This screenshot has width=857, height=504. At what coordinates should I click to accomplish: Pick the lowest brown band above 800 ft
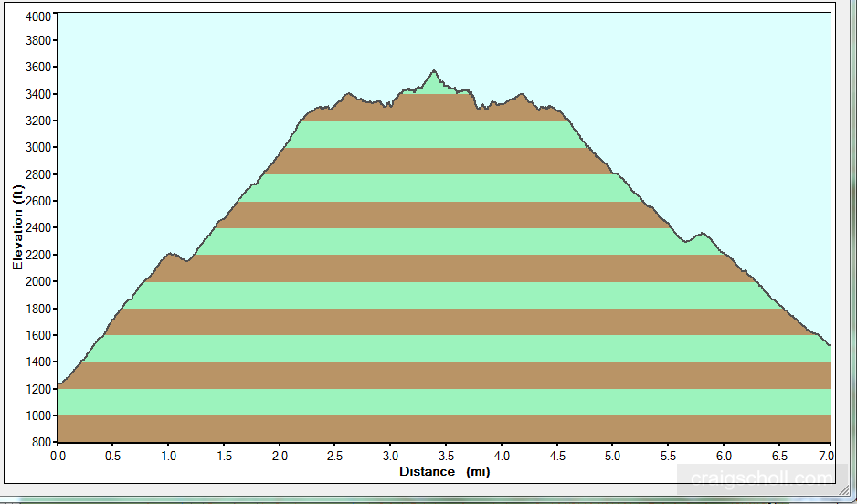[444, 429]
